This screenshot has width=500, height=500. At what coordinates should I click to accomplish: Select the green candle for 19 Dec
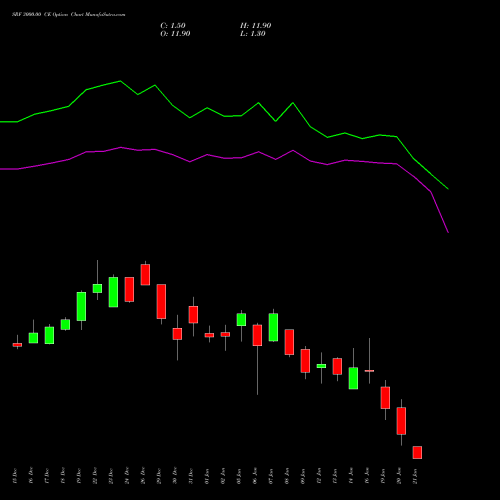tap(81, 307)
